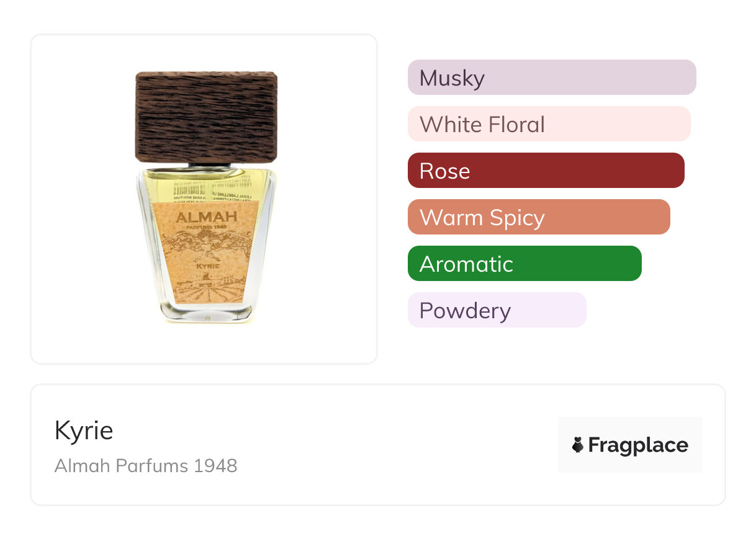Click the Fragplace perfume bottle logo icon
The width and height of the screenshot is (756, 536).
click(578, 445)
